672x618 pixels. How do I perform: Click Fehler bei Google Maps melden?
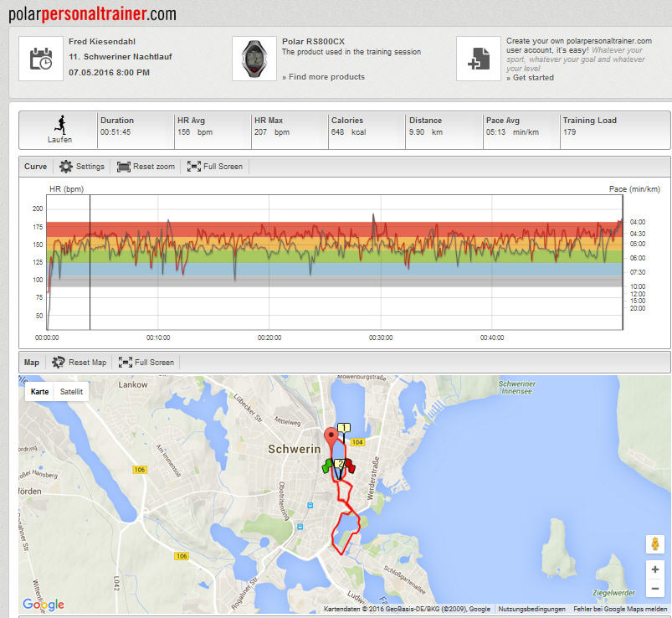620,609
